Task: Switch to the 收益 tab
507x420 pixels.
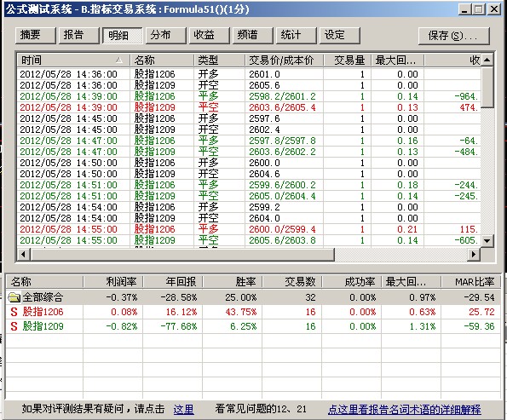Action: (x=210, y=35)
